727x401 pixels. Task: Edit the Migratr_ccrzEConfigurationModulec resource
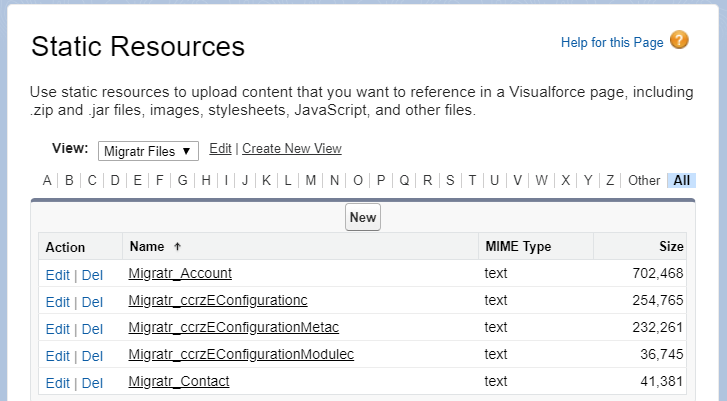coord(57,356)
